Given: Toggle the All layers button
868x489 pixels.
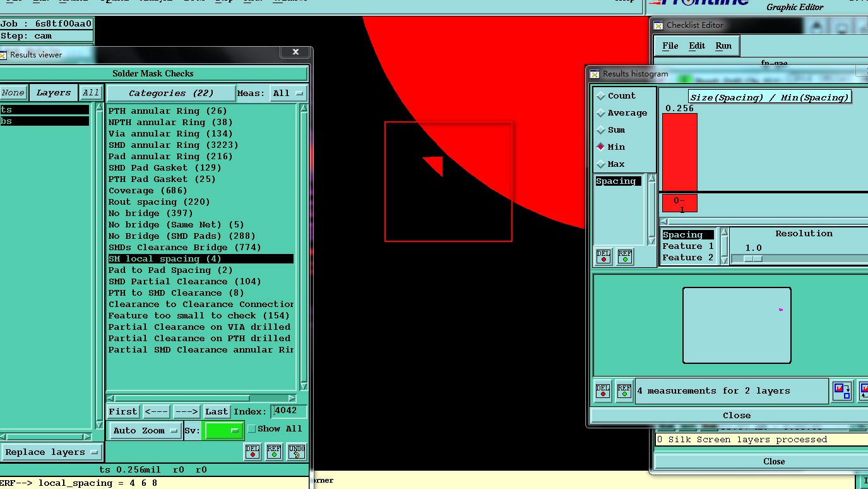Looking at the screenshot, I should tap(91, 93).
